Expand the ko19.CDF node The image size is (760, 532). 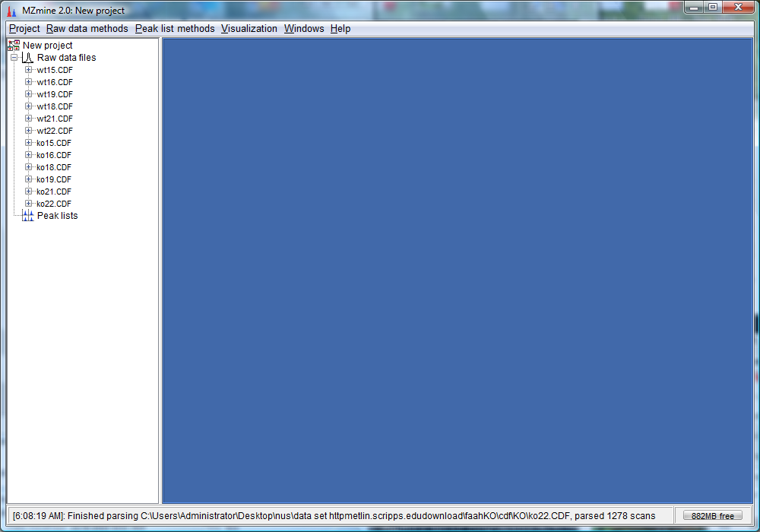click(x=29, y=179)
